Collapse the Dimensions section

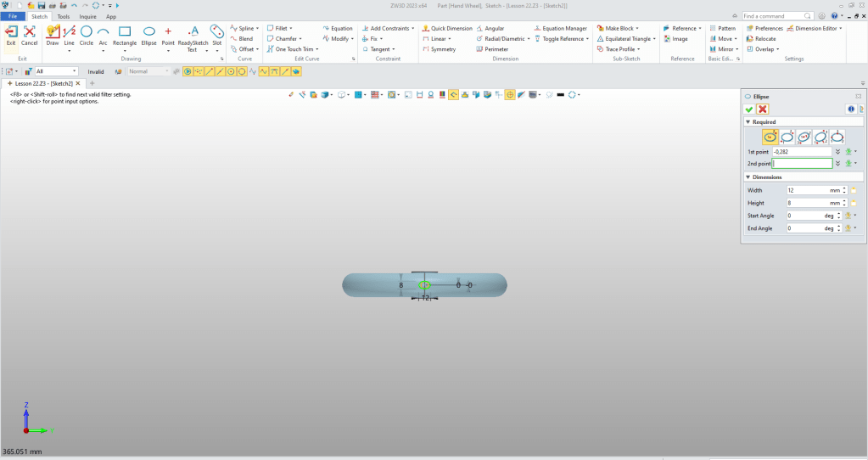tap(748, 177)
